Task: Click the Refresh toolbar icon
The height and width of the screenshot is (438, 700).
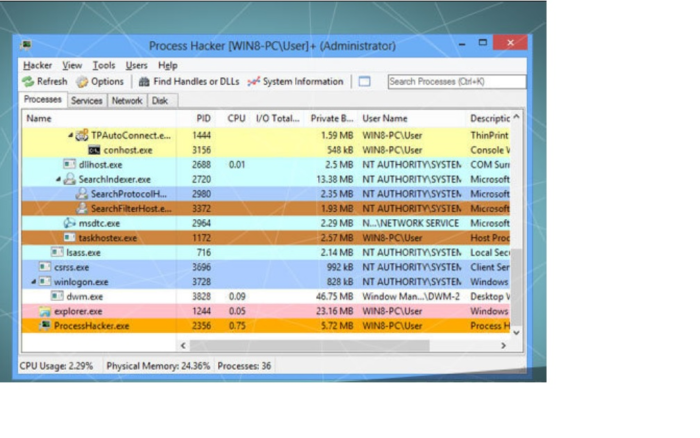Action: [x=28, y=82]
